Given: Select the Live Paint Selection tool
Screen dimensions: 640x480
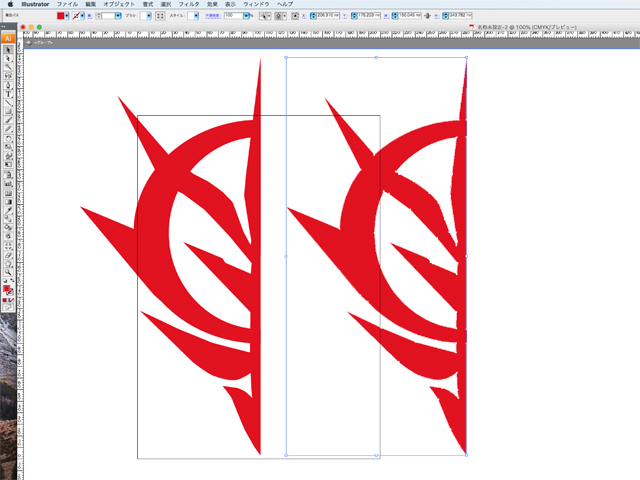Looking at the screenshot, I should click(x=8, y=236).
